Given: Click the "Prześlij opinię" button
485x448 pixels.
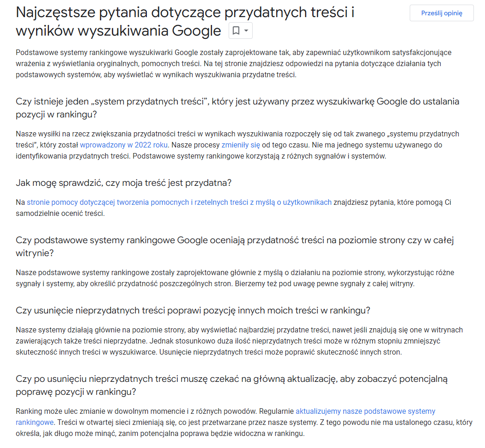Looking at the screenshot, I should point(442,13).
